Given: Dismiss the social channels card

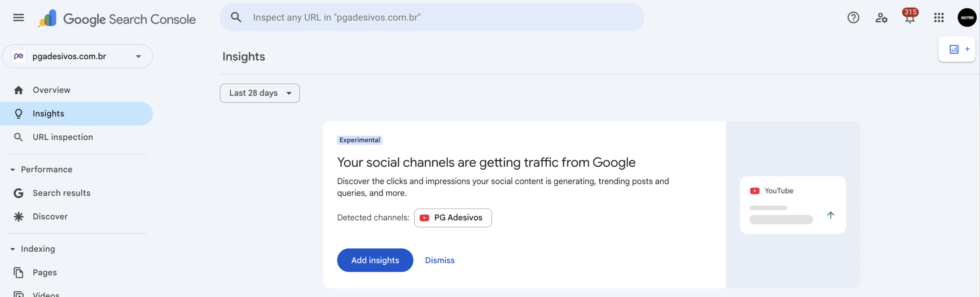Looking at the screenshot, I should tap(439, 260).
